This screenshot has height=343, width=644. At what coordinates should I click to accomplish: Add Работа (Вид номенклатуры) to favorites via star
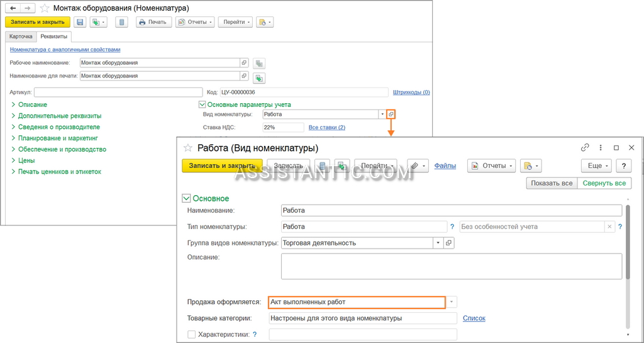(187, 148)
